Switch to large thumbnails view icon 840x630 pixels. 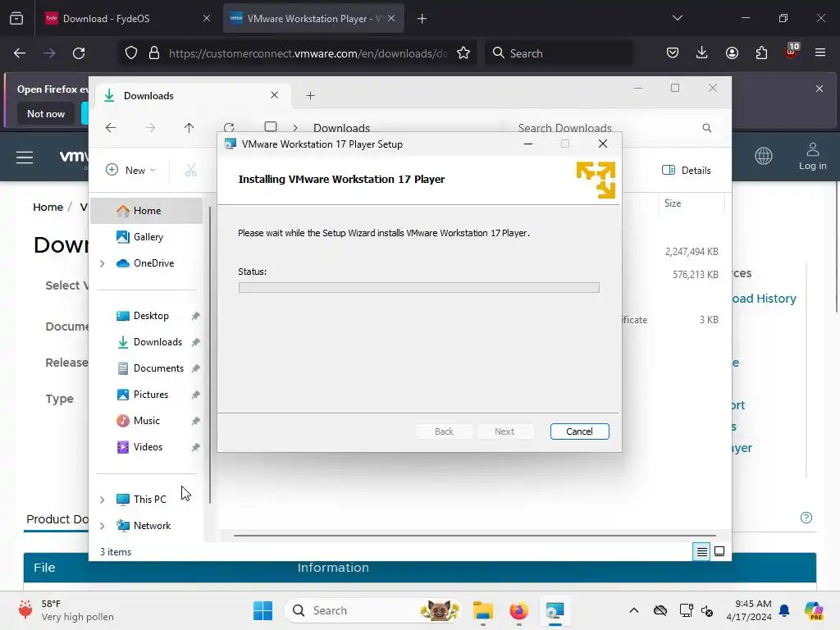coord(719,551)
